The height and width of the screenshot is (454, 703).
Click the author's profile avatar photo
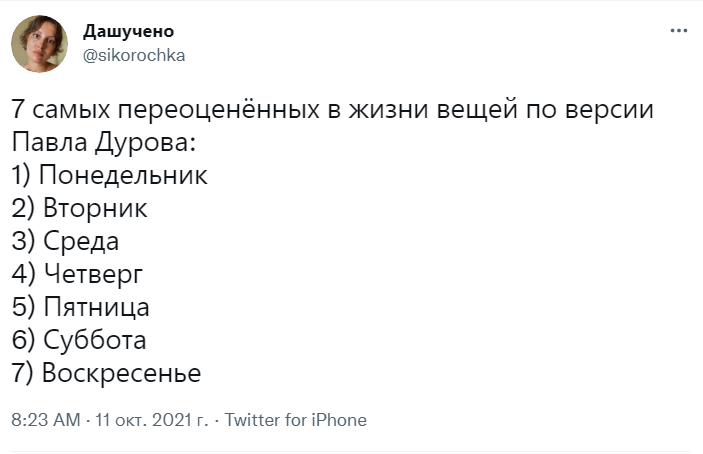click(39, 43)
